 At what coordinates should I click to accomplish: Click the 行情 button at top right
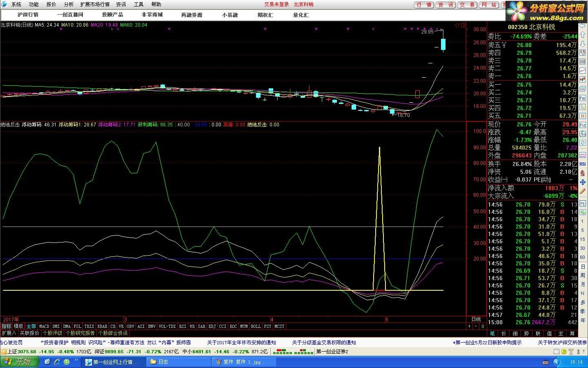click(424, 4)
